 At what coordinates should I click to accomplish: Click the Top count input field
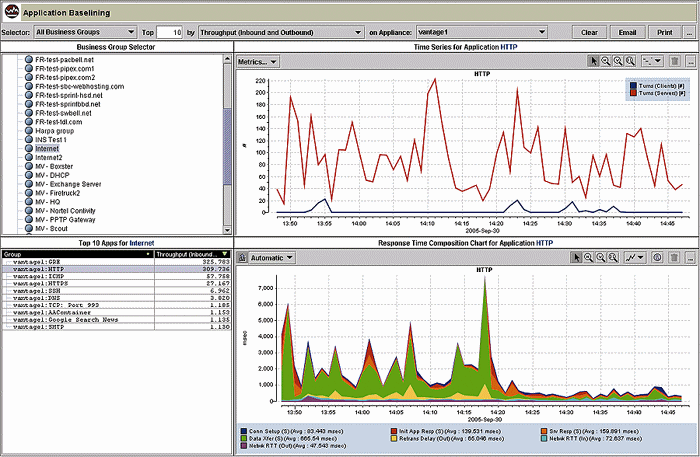[171, 32]
